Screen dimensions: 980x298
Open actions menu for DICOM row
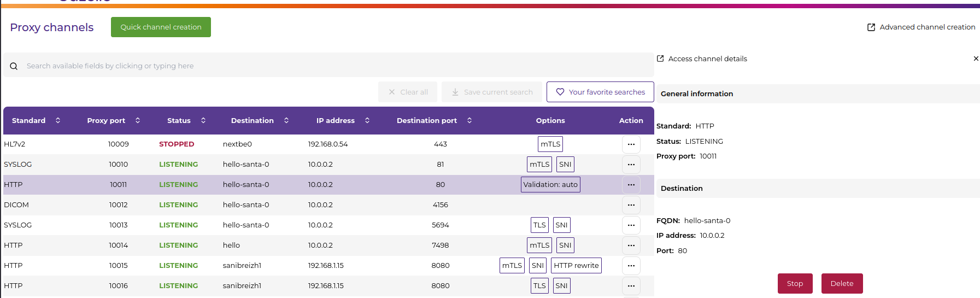(631, 205)
